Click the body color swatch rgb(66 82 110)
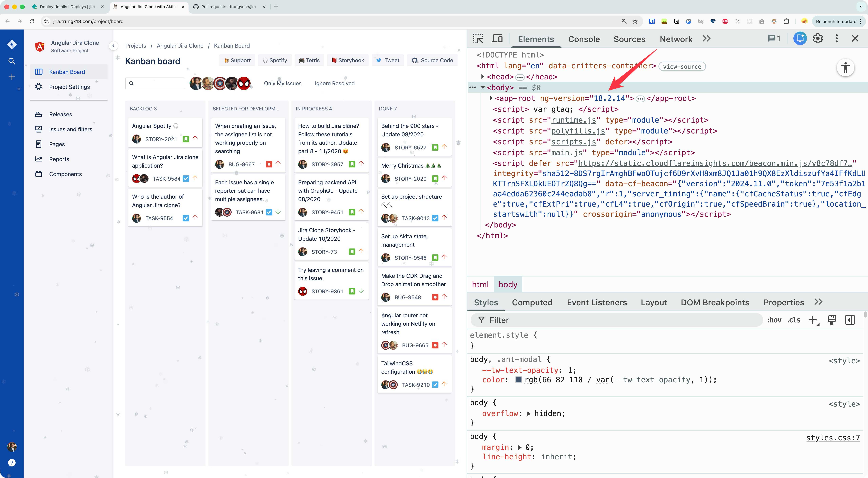868x478 pixels. tap(519, 380)
